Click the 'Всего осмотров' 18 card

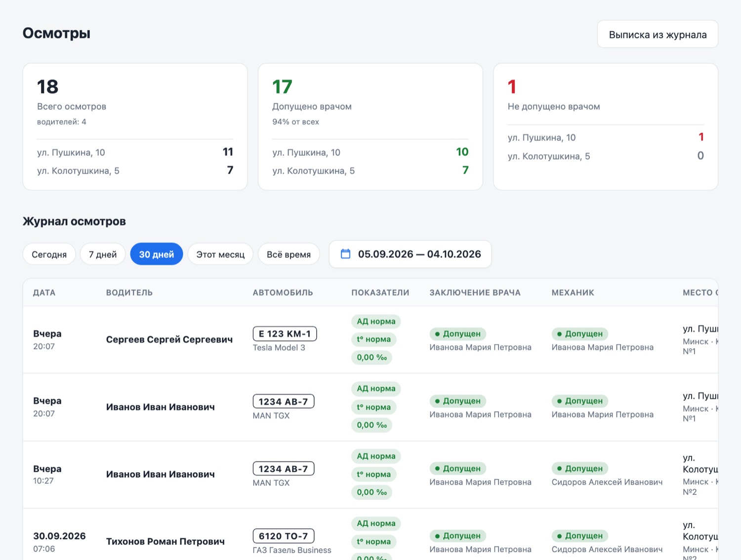pos(135,126)
